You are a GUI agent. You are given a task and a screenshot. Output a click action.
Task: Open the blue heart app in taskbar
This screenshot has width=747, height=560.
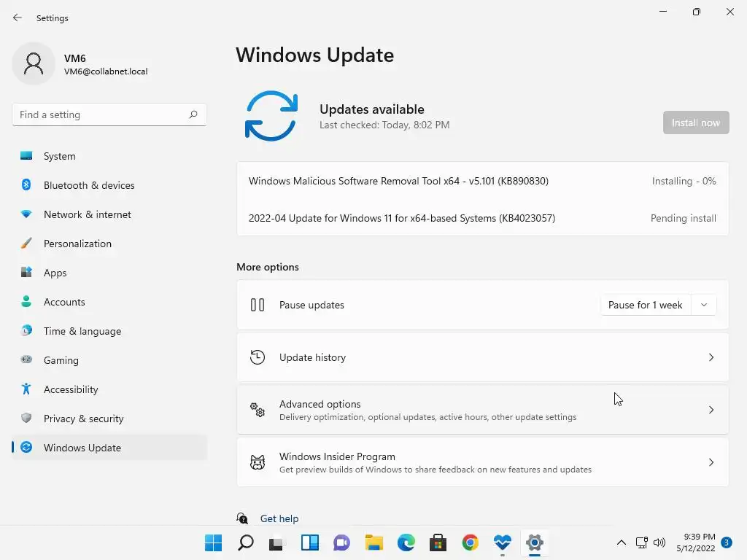tap(502, 542)
